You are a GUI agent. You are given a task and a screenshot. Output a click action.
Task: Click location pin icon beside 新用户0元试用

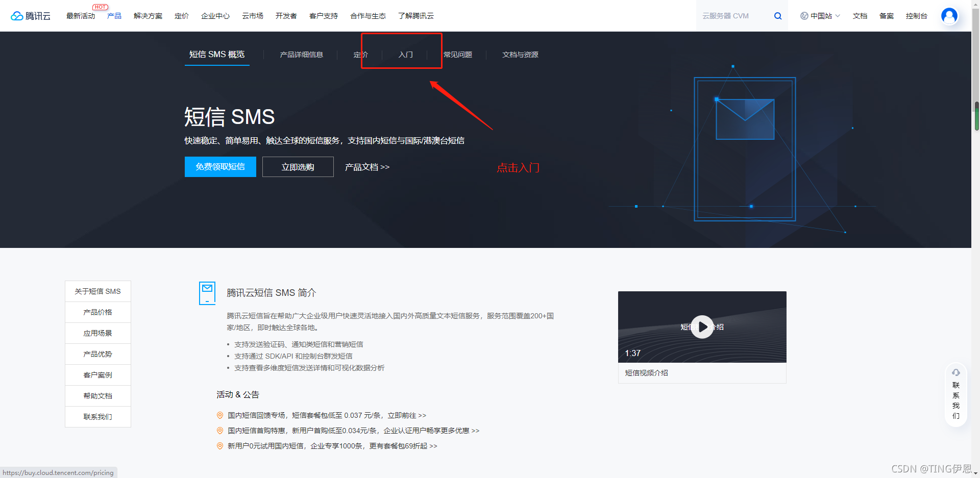coord(220,446)
